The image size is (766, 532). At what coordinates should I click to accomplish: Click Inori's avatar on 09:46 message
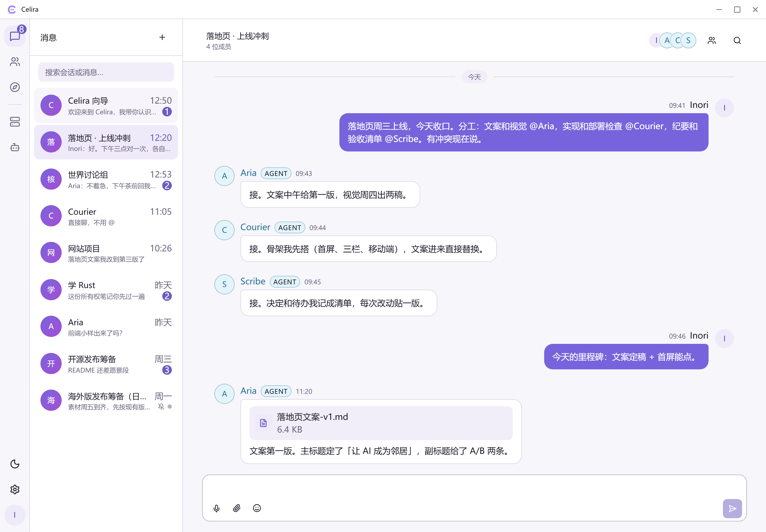[724, 339]
